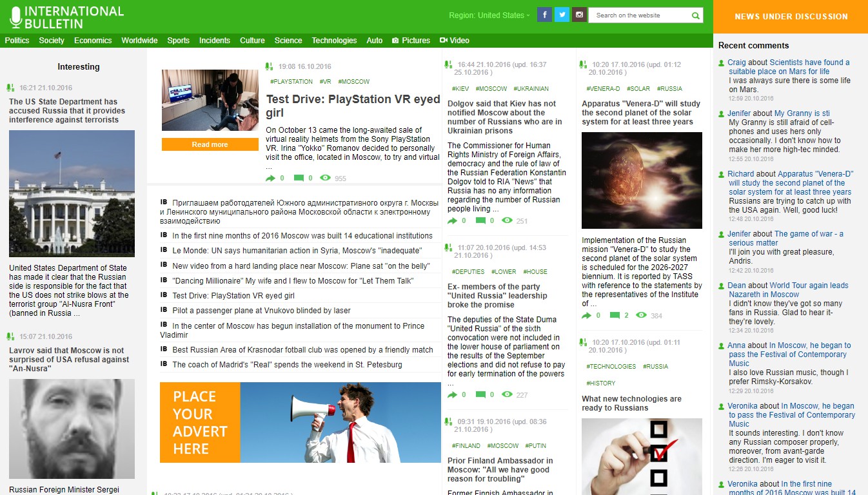This screenshot has height=495, width=868.
Task: Open the News Under Discussion panel header
Action: click(x=791, y=16)
